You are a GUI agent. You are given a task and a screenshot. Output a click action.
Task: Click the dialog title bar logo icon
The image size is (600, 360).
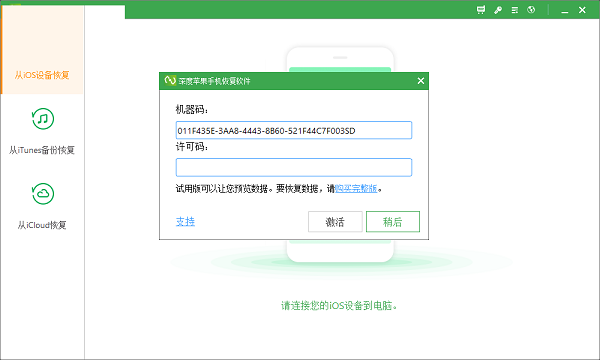[170, 80]
